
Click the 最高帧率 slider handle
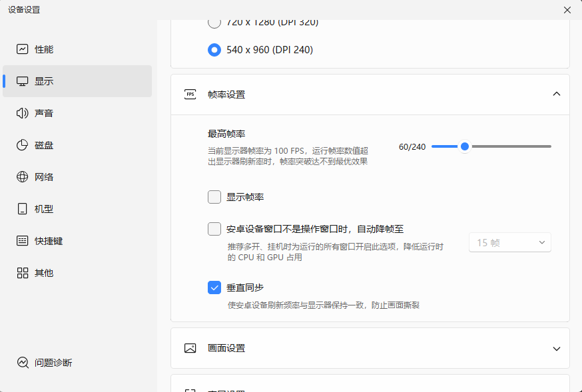(465, 146)
